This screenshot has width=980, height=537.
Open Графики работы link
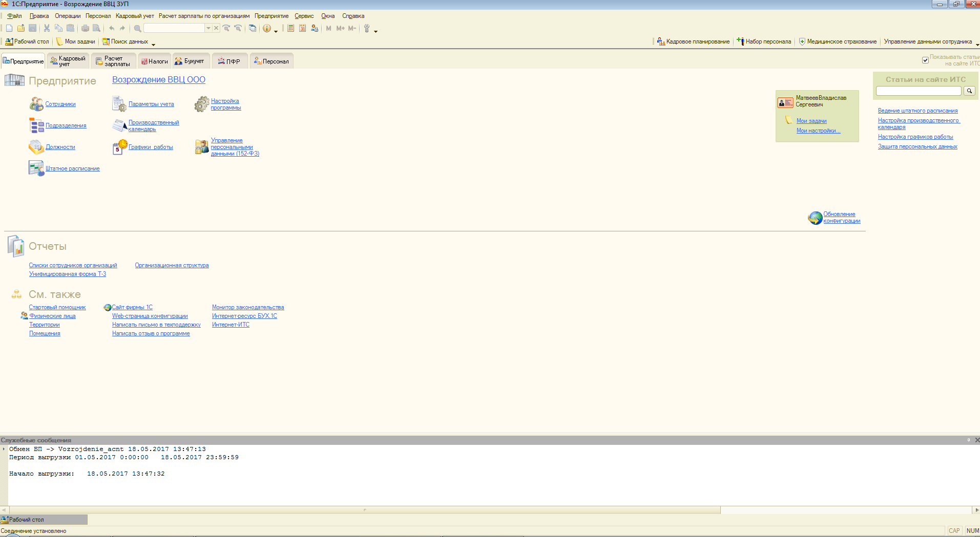coord(151,147)
